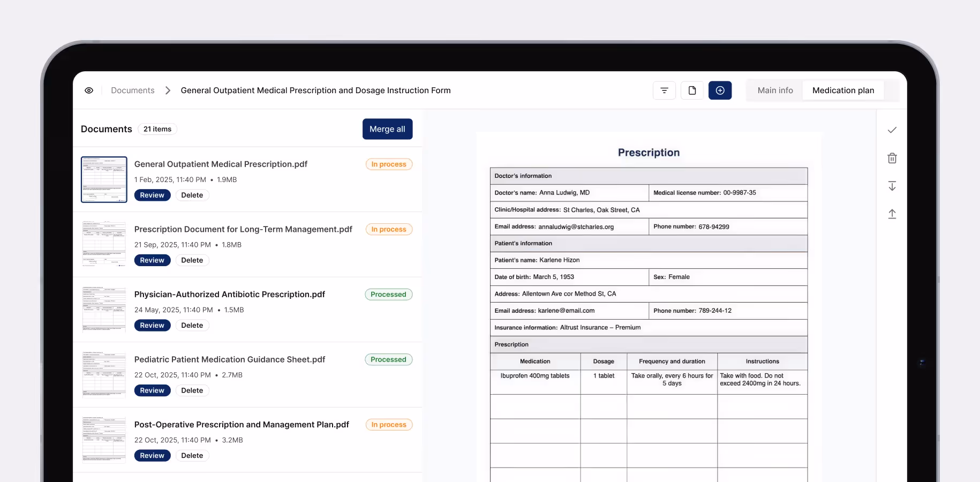This screenshot has width=980, height=482.
Task: Click Processed badge of Antibiotic Prescription
Action: point(388,295)
